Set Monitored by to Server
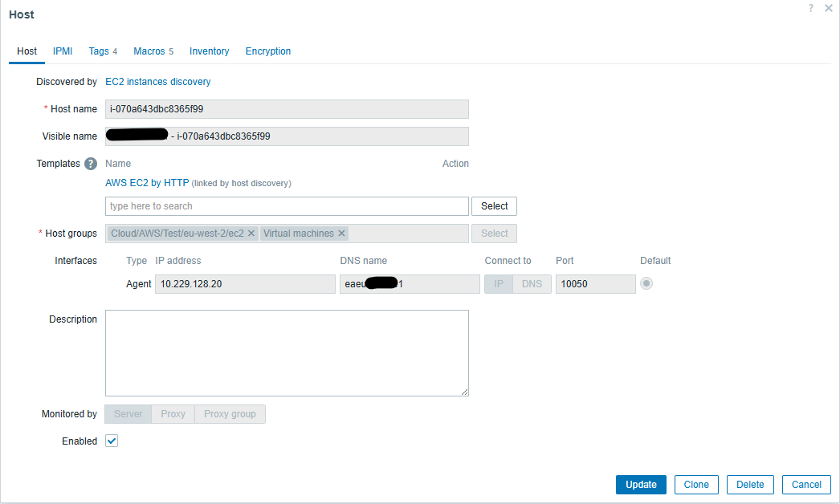The height and width of the screenshot is (504, 840). [x=128, y=414]
